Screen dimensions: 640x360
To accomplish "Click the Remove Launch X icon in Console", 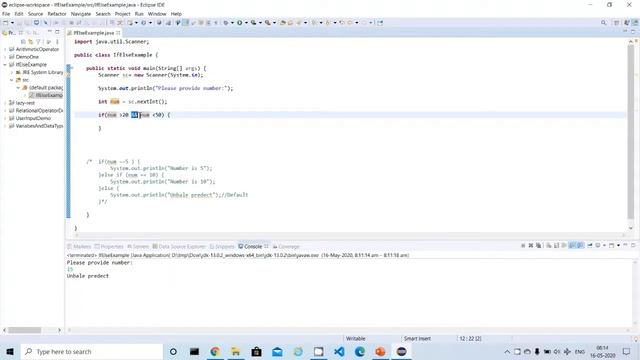I will (531, 246).
